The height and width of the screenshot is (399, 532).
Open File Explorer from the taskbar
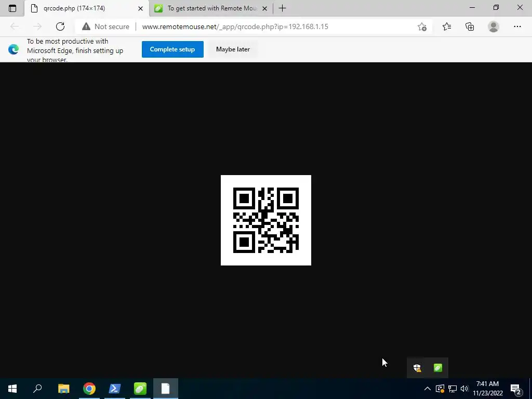pos(64,389)
